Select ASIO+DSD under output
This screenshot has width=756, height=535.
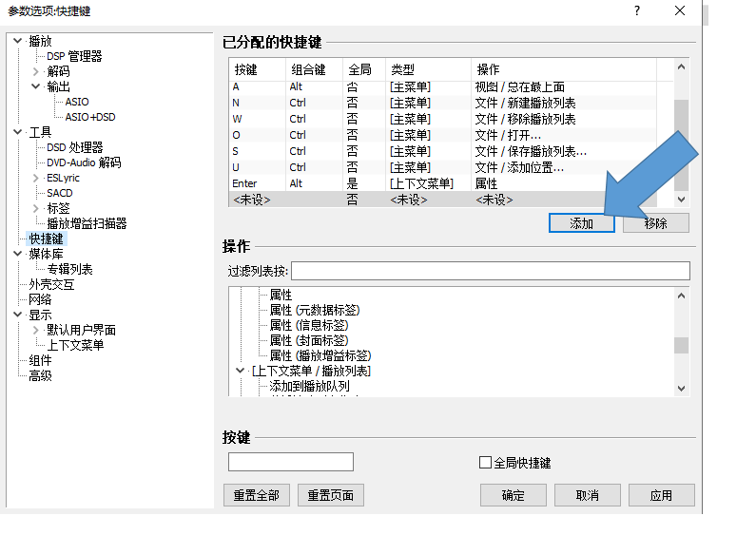point(90,117)
